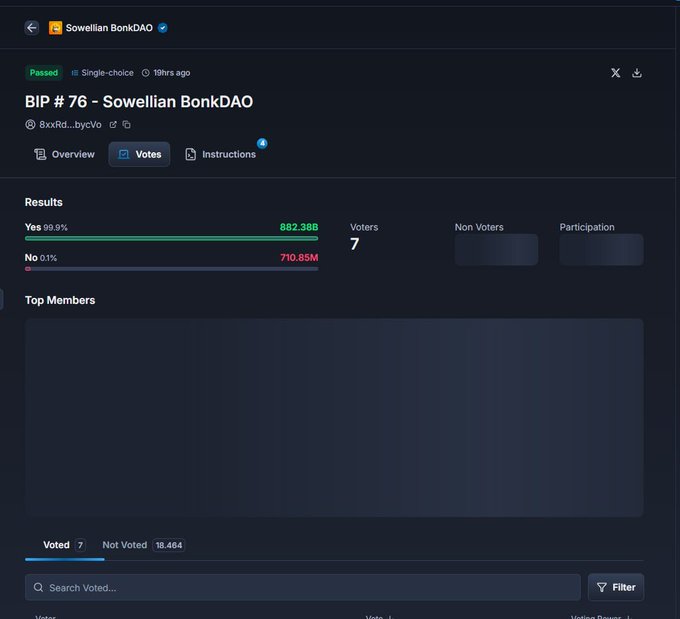Show the Voted list tab
Screen dimensions: 680x619
pyautogui.click(x=65, y=545)
